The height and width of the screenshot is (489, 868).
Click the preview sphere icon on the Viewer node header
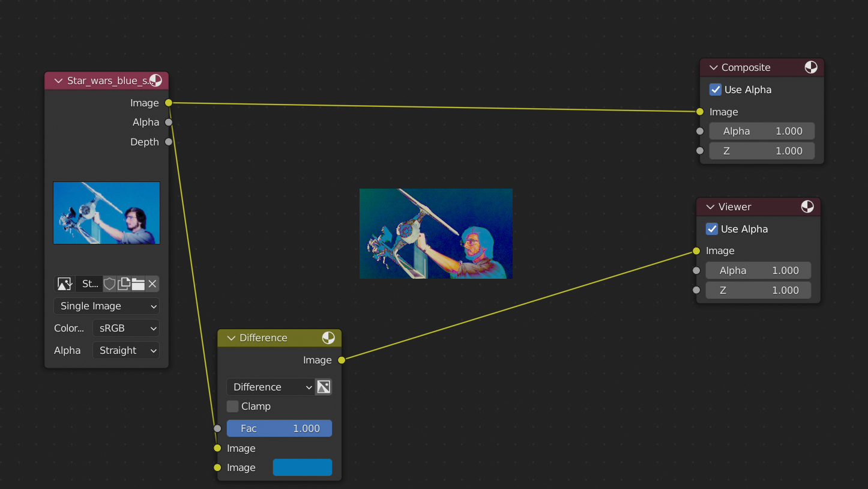point(807,207)
